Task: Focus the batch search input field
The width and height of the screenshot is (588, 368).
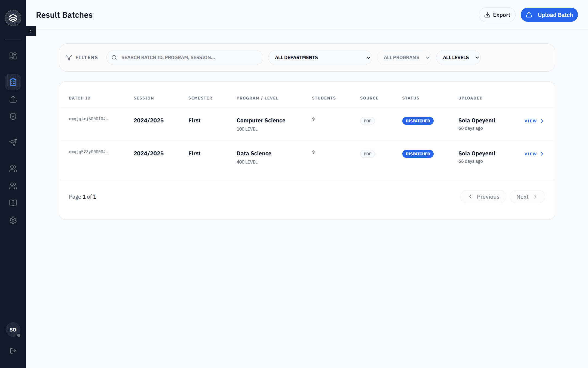Action: point(185,58)
